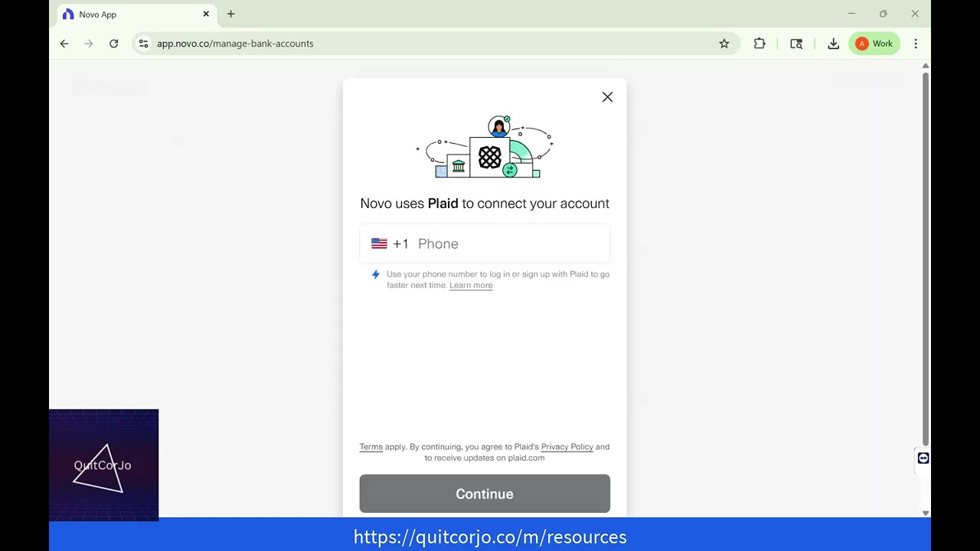This screenshot has height=551, width=980.
Task: Open the tab search media icon
Action: coord(796,44)
